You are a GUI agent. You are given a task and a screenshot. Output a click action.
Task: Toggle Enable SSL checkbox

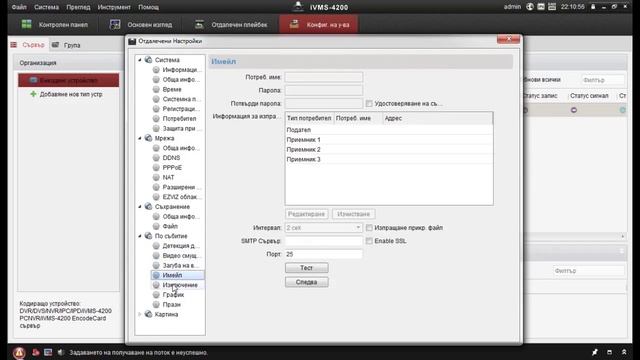[x=369, y=241]
